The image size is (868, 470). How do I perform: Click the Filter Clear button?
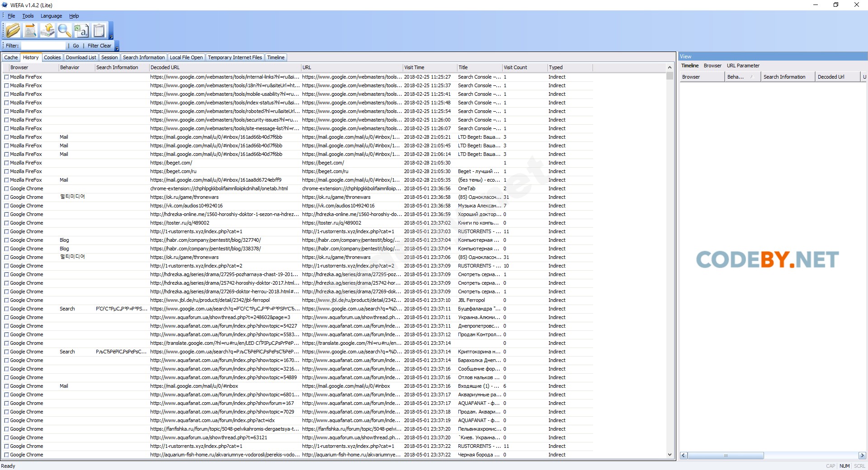pyautogui.click(x=99, y=46)
